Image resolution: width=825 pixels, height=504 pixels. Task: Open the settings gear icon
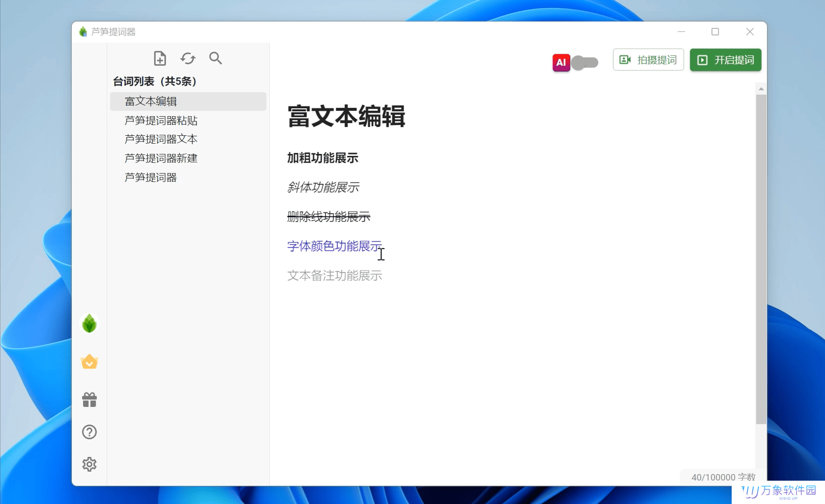coord(89,464)
